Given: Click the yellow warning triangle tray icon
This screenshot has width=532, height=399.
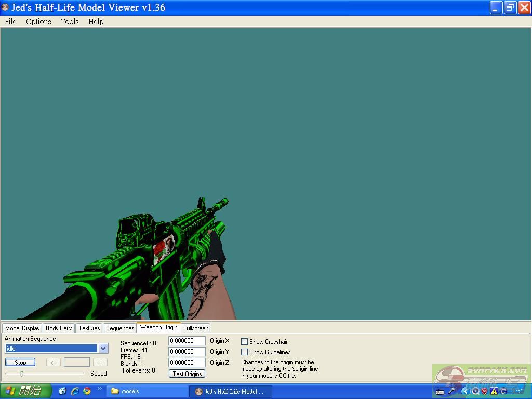Looking at the screenshot, I should 494,391.
